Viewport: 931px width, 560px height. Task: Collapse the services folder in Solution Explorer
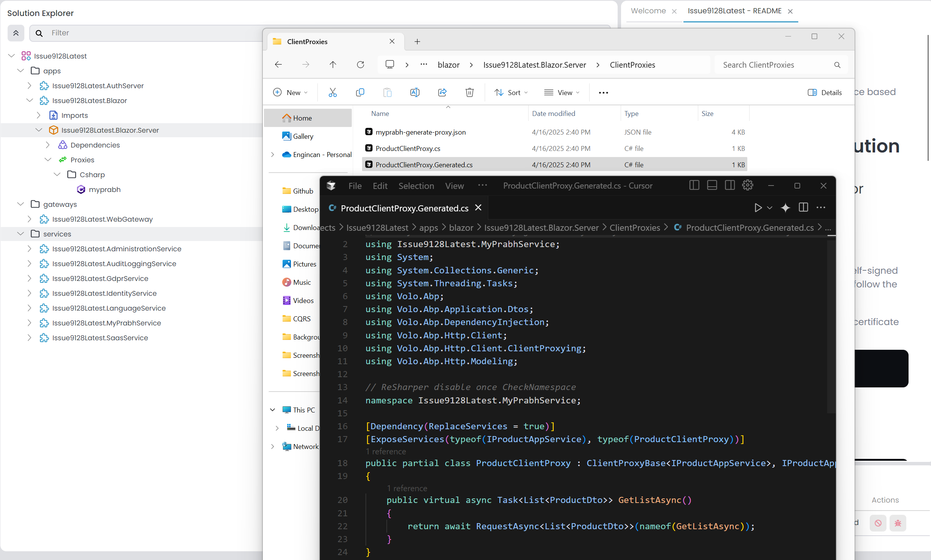click(x=21, y=234)
